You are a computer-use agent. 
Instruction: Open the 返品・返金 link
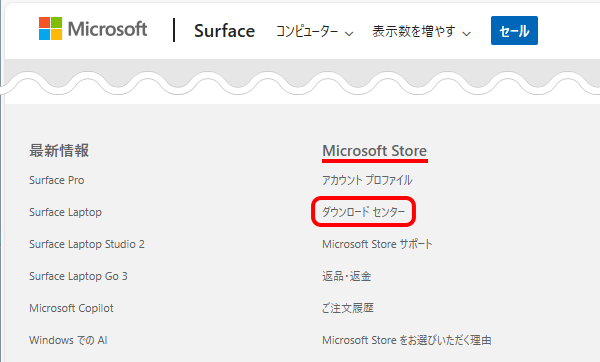[x=346, y=276]
